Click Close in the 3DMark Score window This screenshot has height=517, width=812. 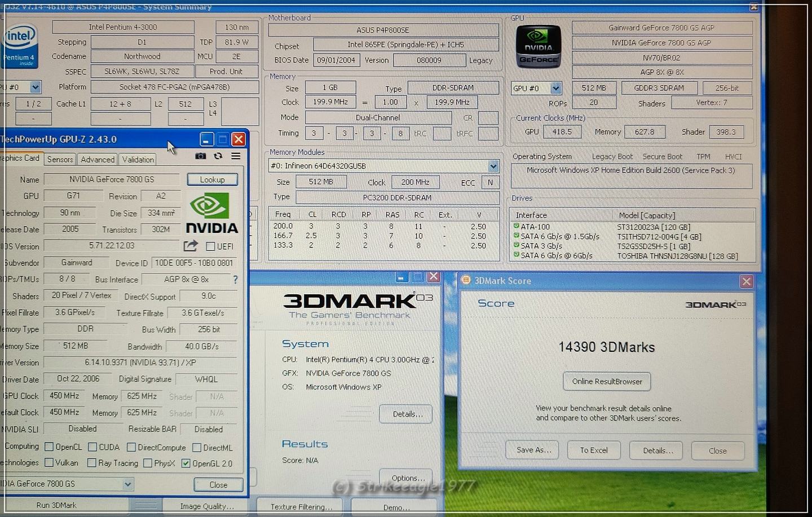pos(717,450)
